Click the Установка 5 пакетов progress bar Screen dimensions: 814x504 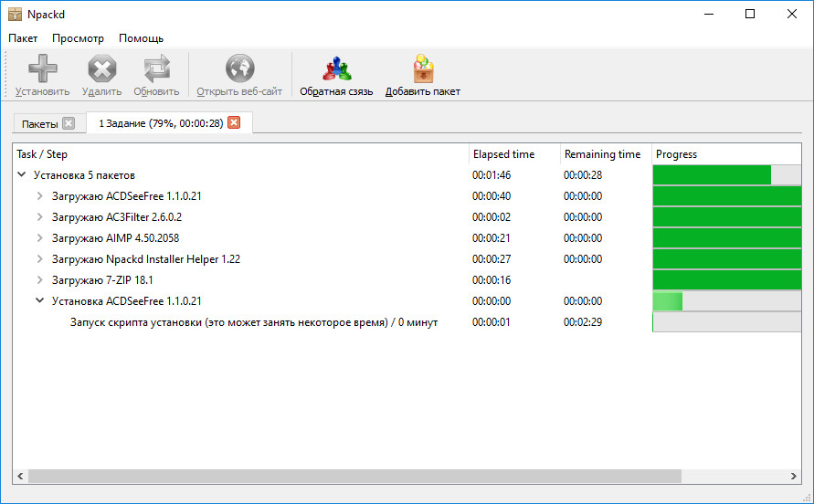(727, 175)
